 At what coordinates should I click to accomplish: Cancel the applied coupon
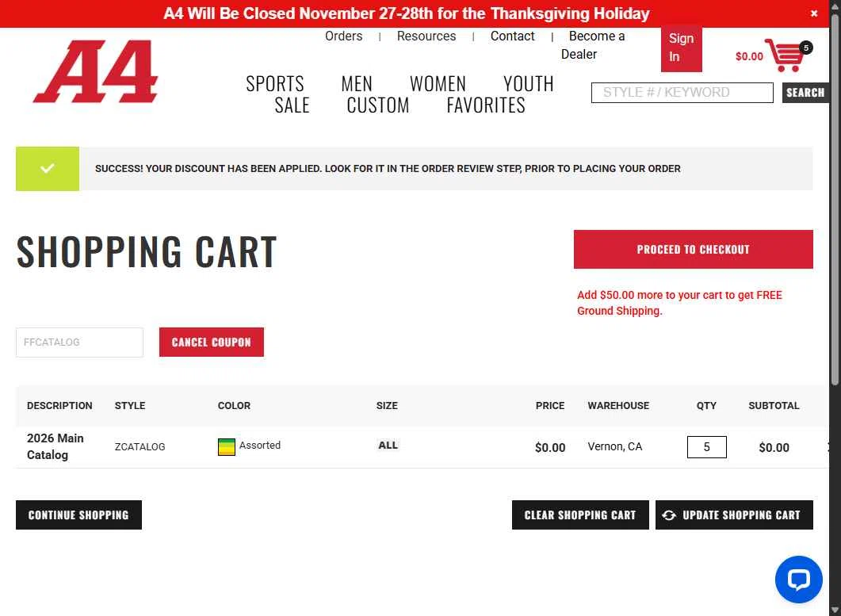coord(212,342)
